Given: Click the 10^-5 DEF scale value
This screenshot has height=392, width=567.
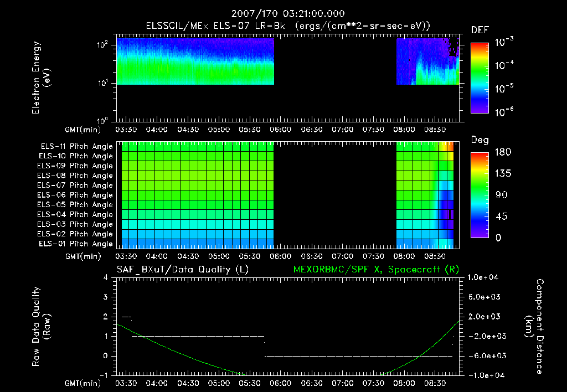Looking at the screenshot, I should (x=504, y=89).
